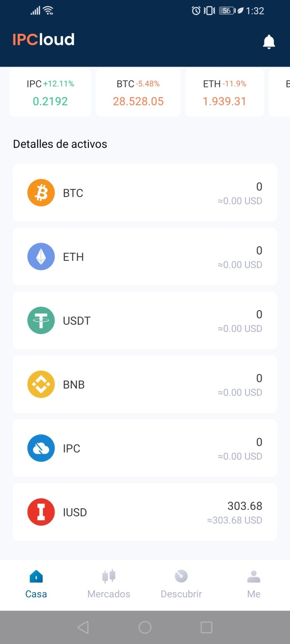Tap the yellow BNB coin icon

click(x=41, y=384)
